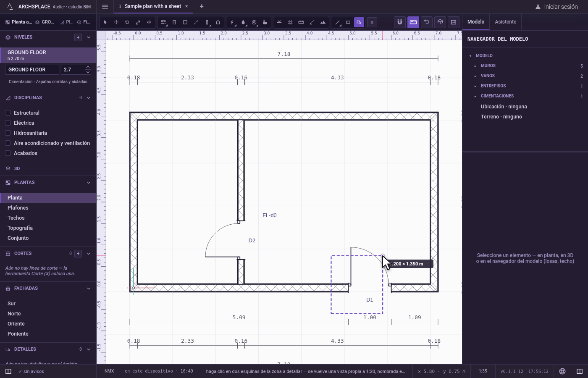Pick the door tool in toolbar

[x=174, y=22]
